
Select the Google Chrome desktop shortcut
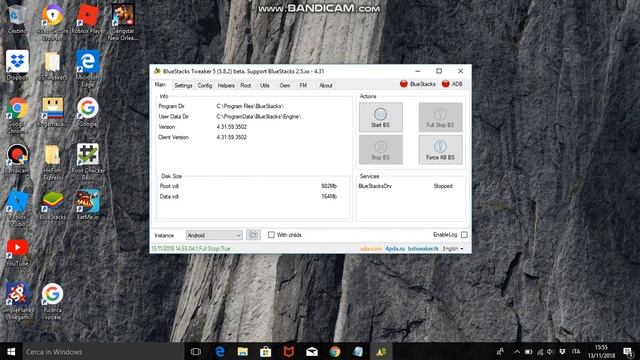[x=17, y=115]
